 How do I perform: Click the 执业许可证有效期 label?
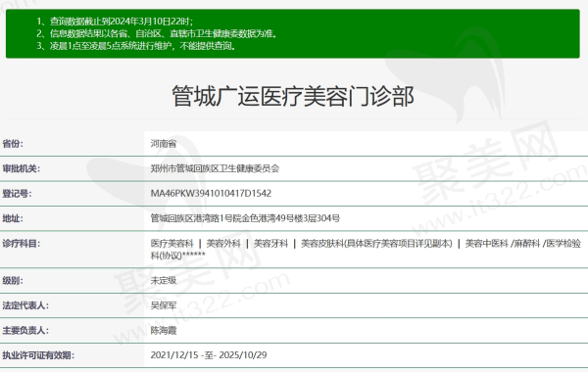[x=38, y=355]
